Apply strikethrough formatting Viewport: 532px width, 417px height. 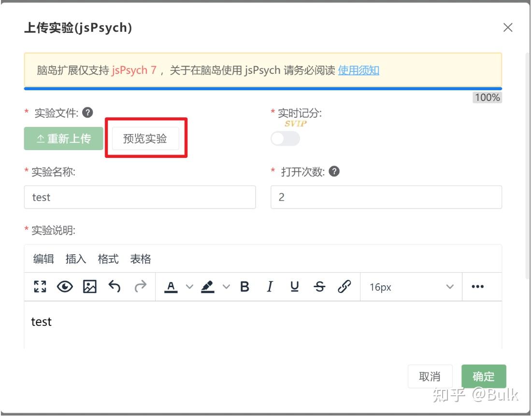pyautogui.click(x=319, y=286)
